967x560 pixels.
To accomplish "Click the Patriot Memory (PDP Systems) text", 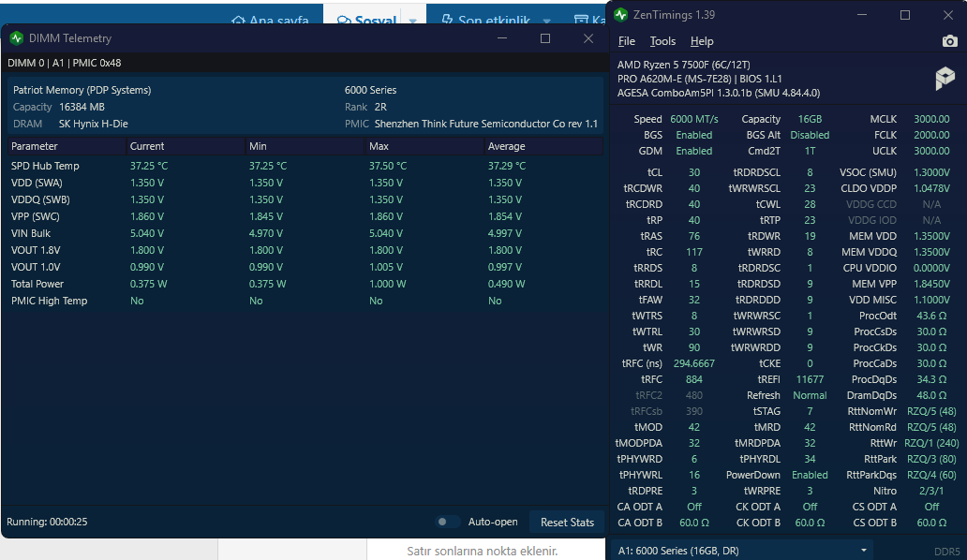I will (82, 90).
